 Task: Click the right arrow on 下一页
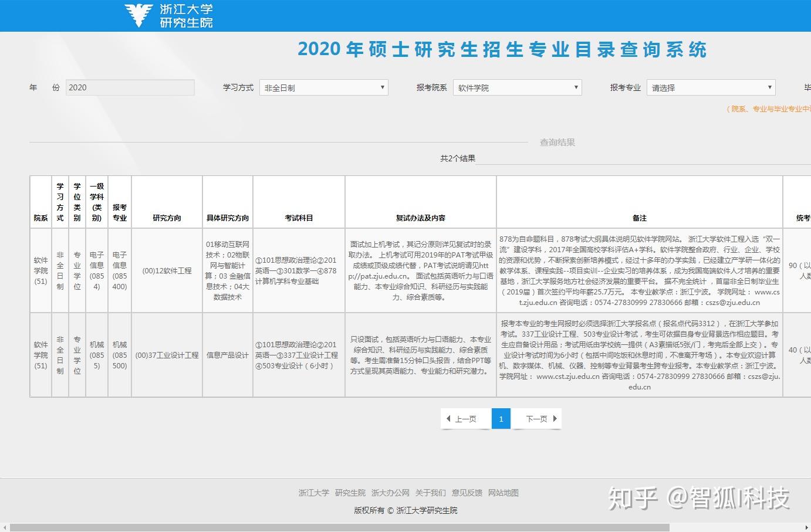tap(555, 419)
